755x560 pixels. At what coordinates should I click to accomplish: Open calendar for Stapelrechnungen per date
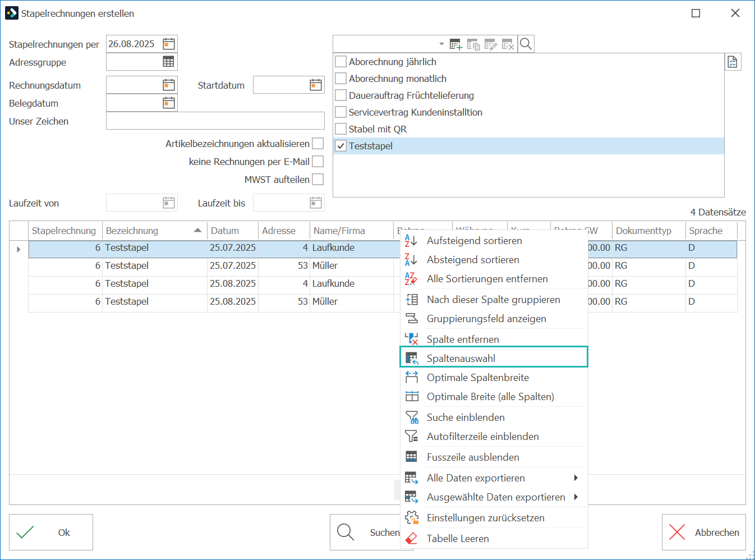coord(169,44)
